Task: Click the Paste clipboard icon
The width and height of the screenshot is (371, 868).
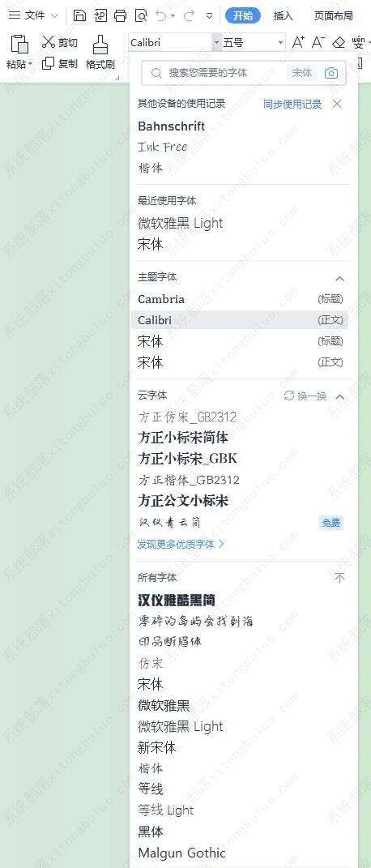Action: pos(19,44)
